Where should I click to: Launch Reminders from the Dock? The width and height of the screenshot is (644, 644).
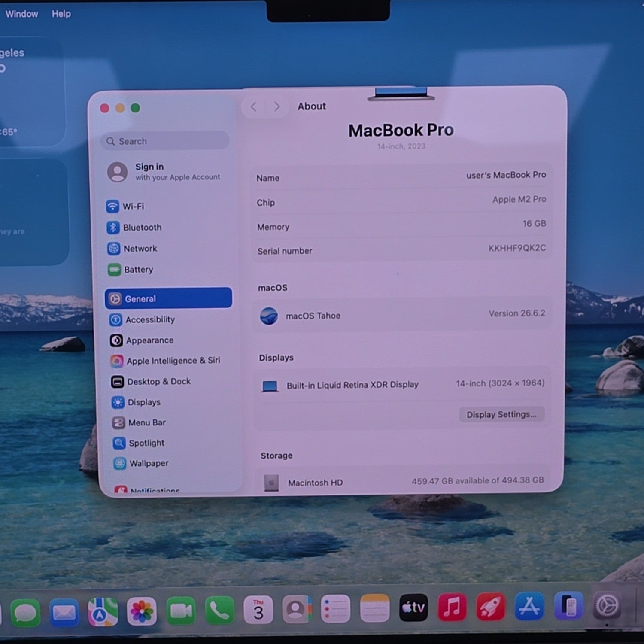pyautogui.click(x=335, y=609)
